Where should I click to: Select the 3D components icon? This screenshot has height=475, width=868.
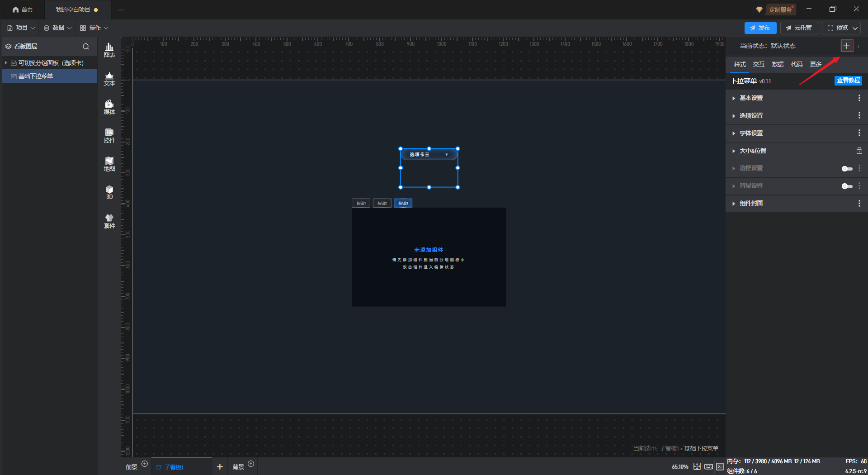[109, 192]
